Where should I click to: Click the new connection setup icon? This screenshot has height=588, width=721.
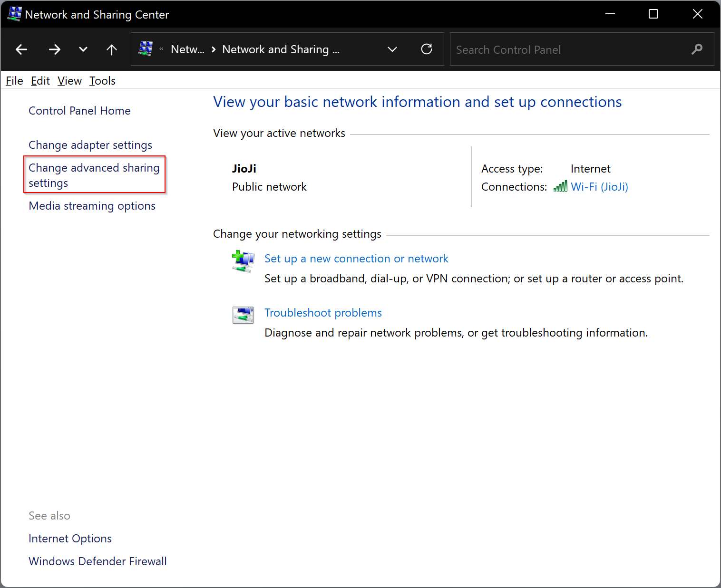[243, 261]
